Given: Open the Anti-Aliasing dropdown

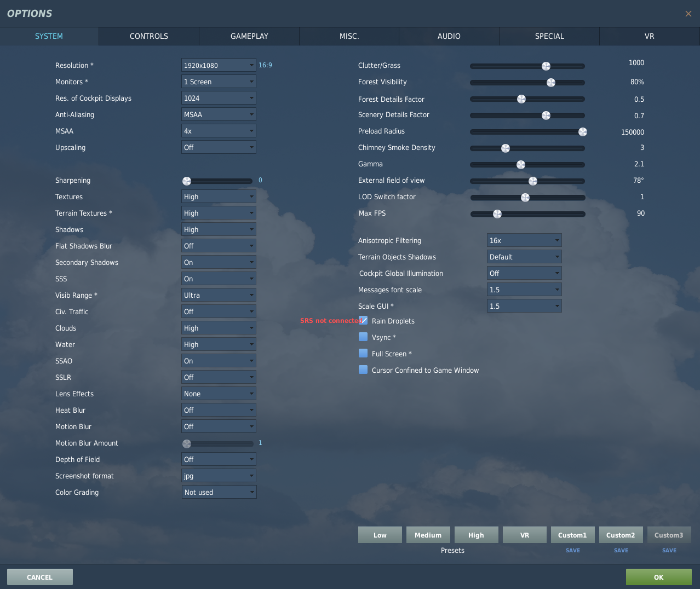Looking at the screenshot, I should point(219,114).
